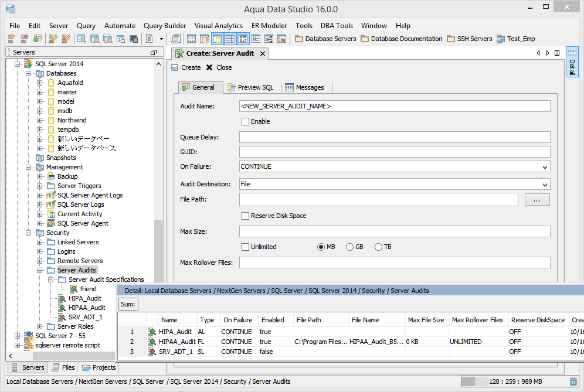Collapse the Server Audits folder node
The image size is (584, 392).
click(39, 270)
